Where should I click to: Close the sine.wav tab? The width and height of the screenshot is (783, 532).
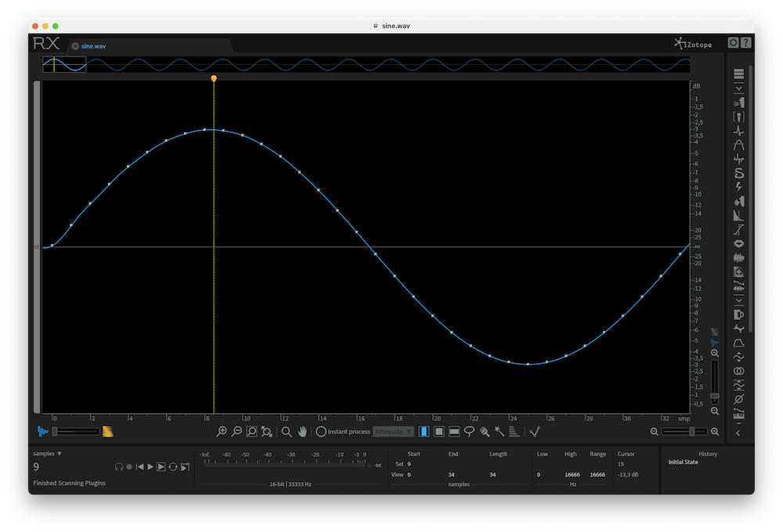[x=75, y=46]
